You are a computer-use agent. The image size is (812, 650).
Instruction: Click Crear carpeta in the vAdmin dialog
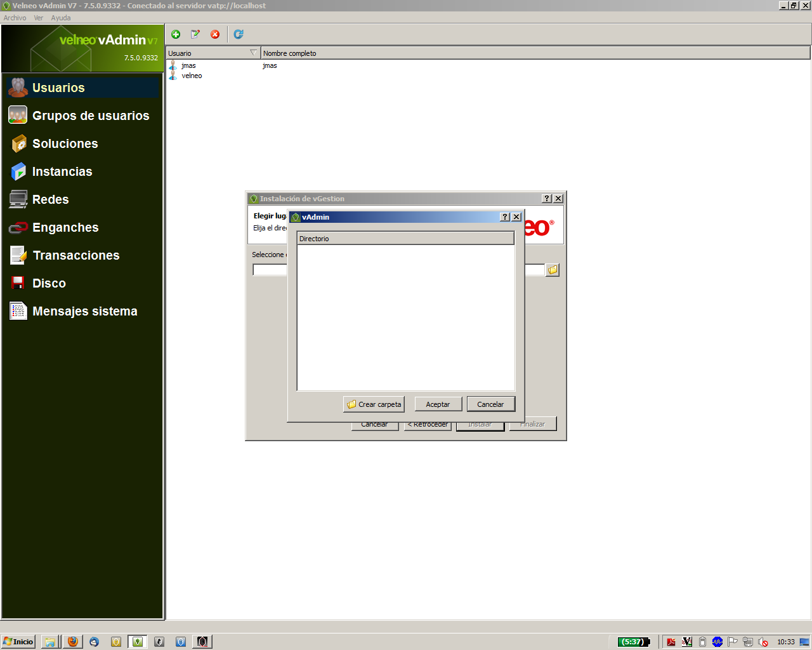tap(374, 404)
